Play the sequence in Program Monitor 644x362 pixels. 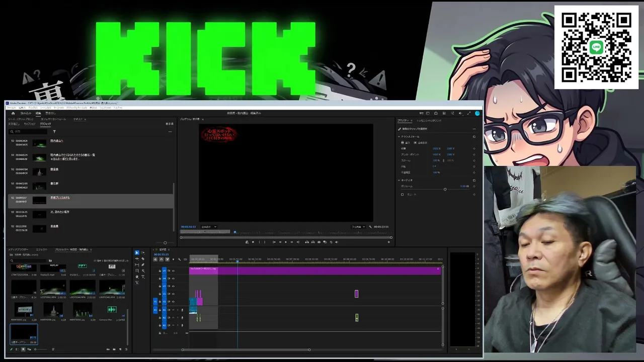click(x=286, y=242)
